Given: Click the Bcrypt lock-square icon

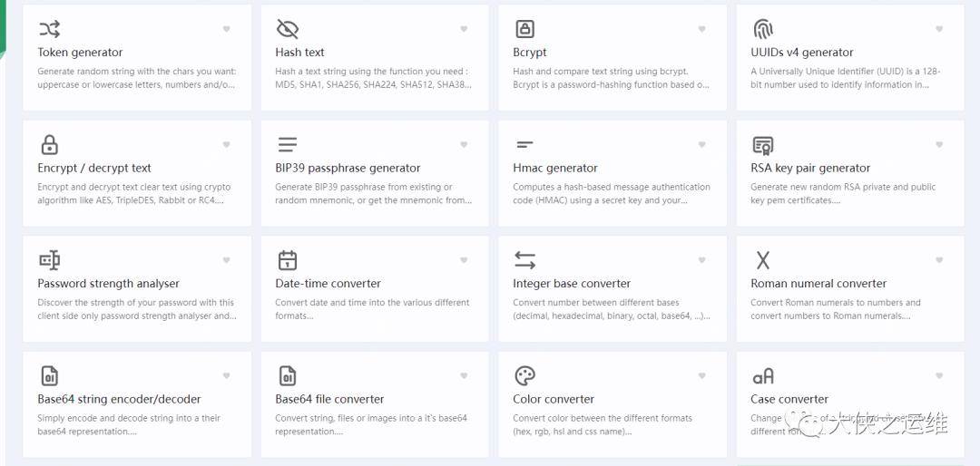Looking at the screenshot, I should 524,29.
